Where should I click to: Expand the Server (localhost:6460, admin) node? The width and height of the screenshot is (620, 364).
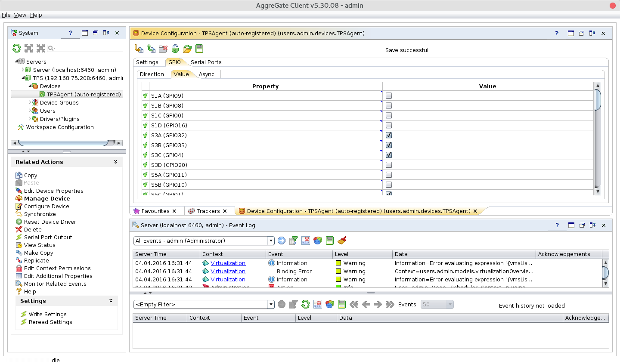23,70
